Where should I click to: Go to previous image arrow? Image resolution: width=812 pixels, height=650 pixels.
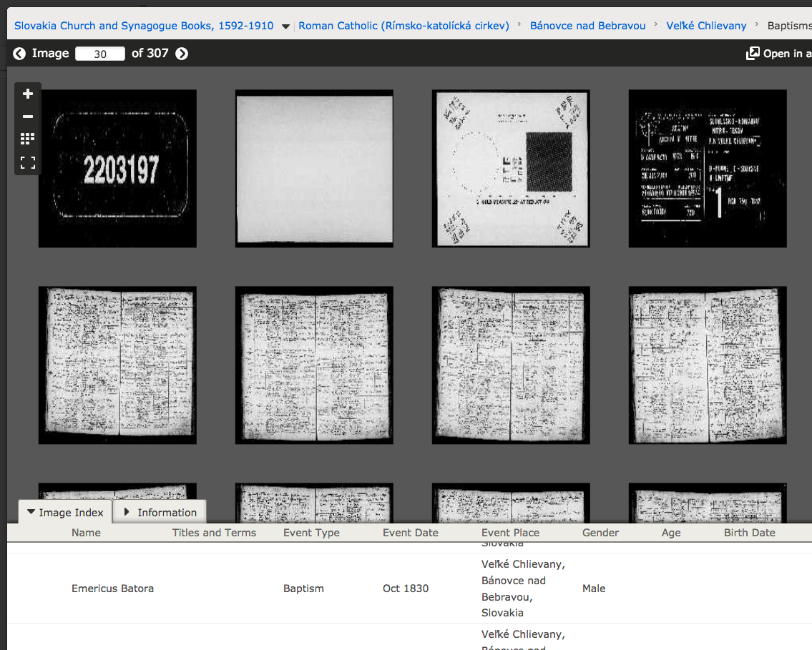click(x=19, y=54)
